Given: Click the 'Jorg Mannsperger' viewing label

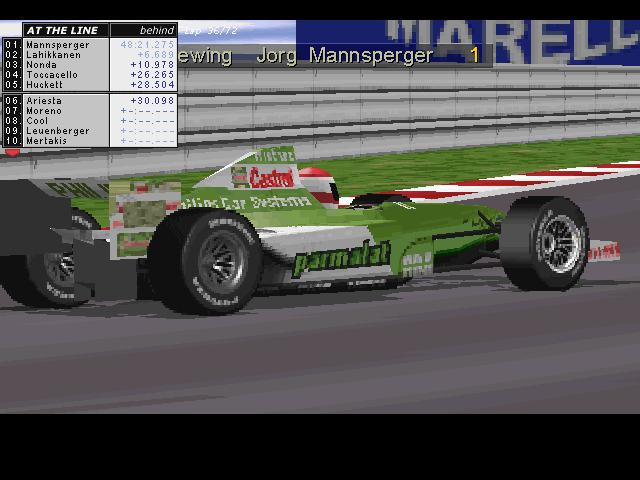Looking at the screenshot, I should point(345,55).
